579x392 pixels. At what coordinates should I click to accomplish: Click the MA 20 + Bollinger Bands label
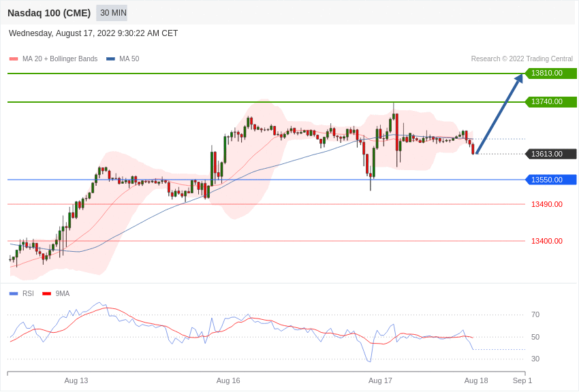(x=60, y=59)
